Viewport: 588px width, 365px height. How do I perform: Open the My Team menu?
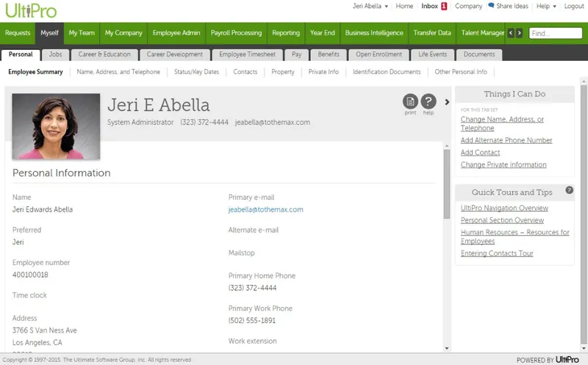coord(82,33)
